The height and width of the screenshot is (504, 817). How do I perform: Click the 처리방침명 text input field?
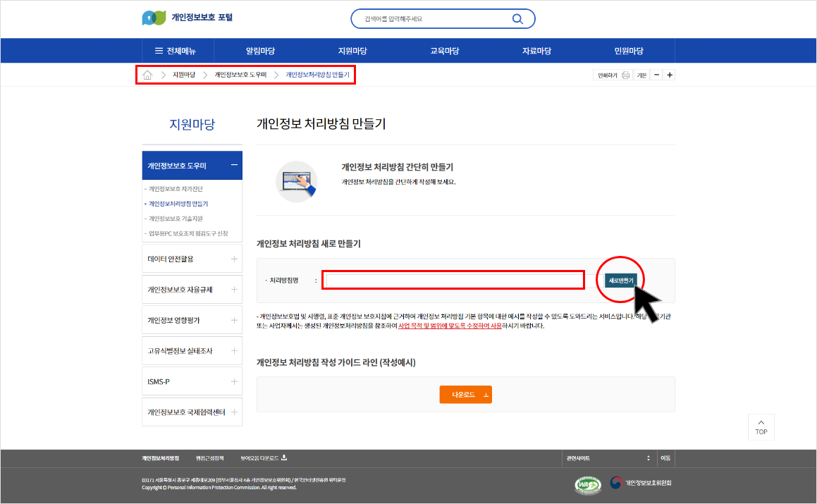454,281
